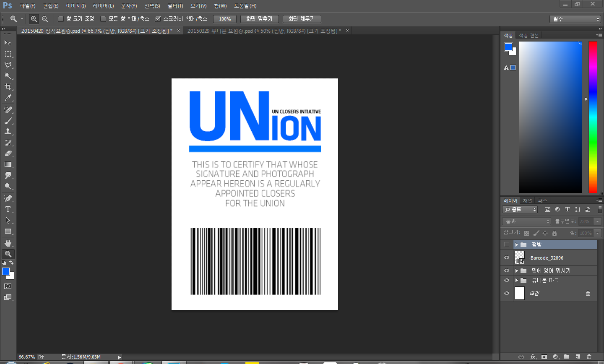Select the Rectangular Marquee tool
This screenshot has width=604, height=364.
click(8, 54)
